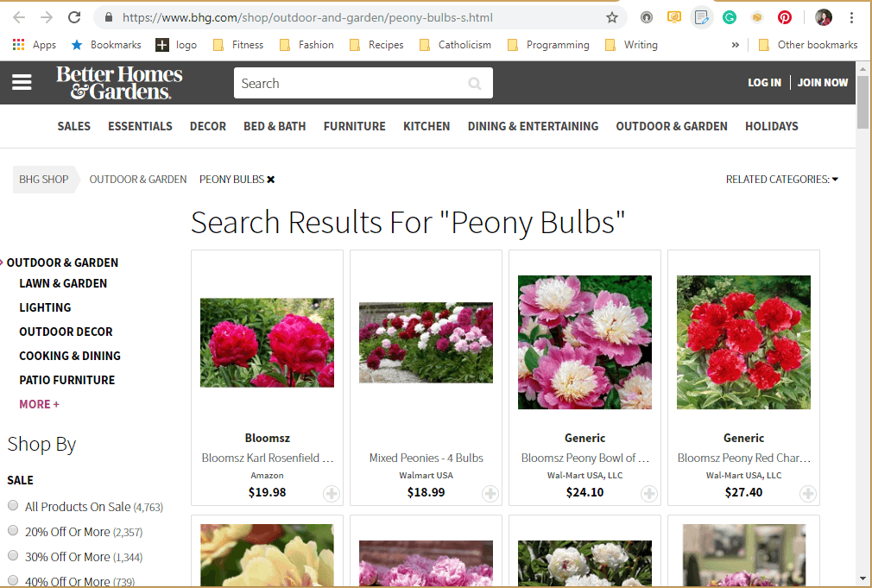Image resolution: width=872 pixels, height=588 pixels.
Task: Click the LOG IN button
Action: [x=764, y=82]
